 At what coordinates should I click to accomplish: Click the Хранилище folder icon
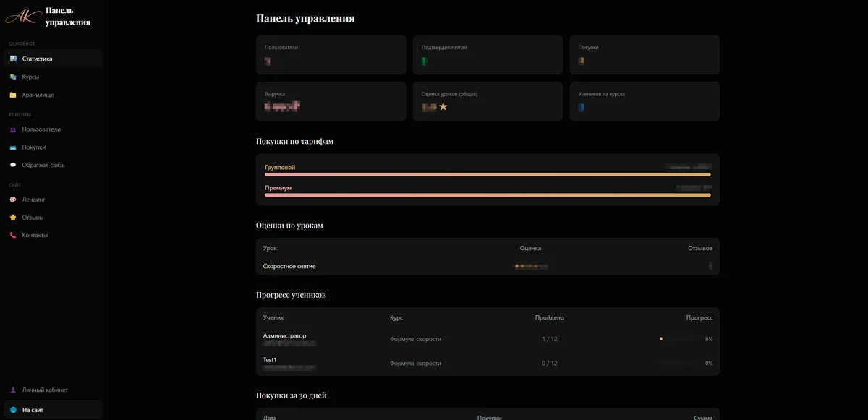(x=13, y=95)
